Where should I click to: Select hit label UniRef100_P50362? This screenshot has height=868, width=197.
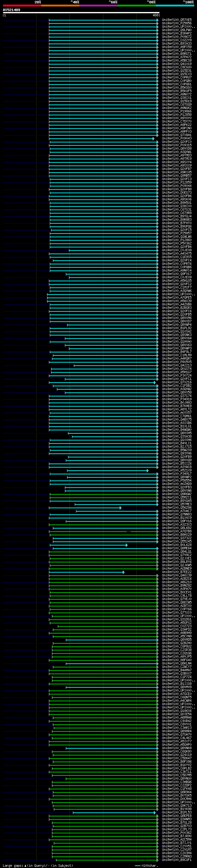tap(177, 243)
